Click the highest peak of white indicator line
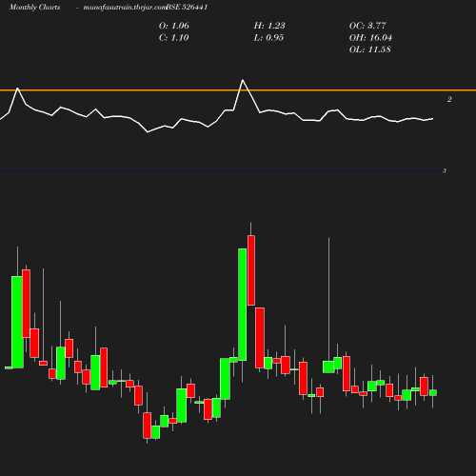The height and width of the screenshot is (476, 476). 243,80
